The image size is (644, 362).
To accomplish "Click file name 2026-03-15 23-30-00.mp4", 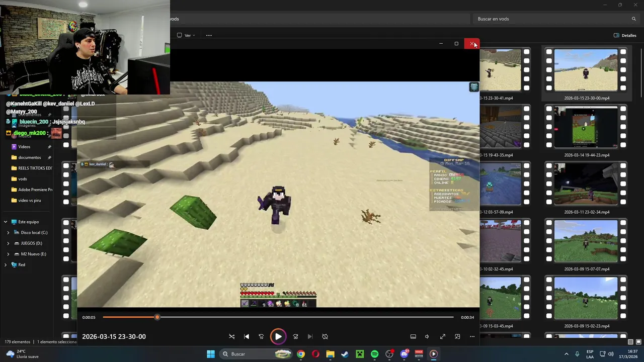I will (x=587, y=98).
